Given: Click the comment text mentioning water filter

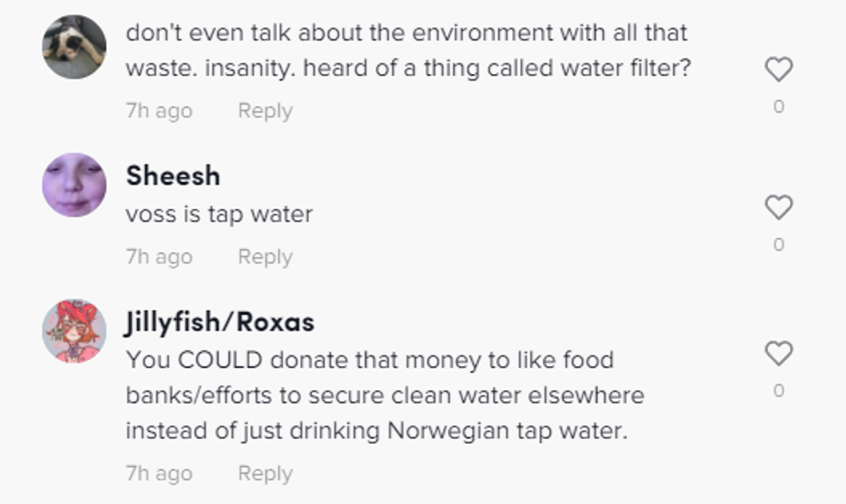Looking at the screenshot, I should coord(407,51).
